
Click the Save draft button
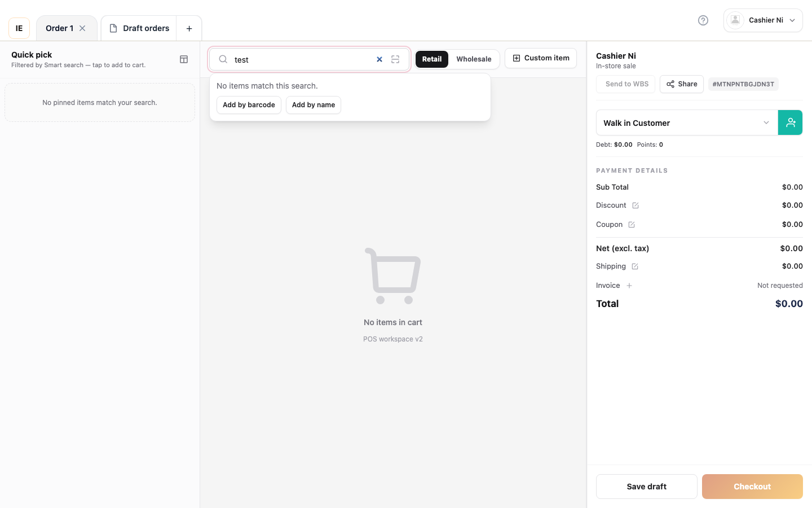647,487
